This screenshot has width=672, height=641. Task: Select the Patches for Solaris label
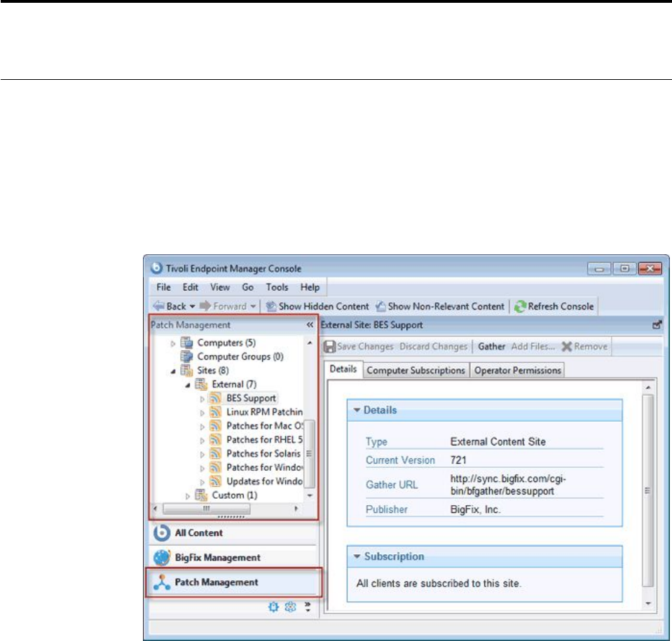click(263, 454)
